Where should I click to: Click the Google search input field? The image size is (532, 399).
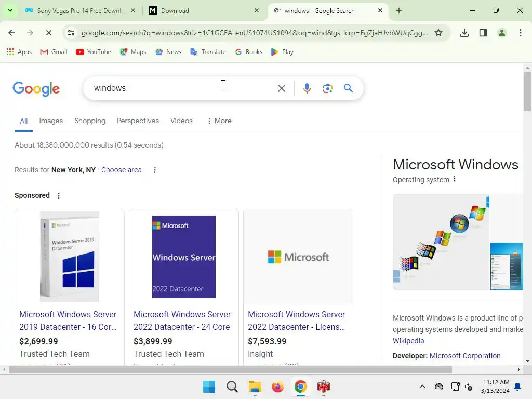[183, 88]
